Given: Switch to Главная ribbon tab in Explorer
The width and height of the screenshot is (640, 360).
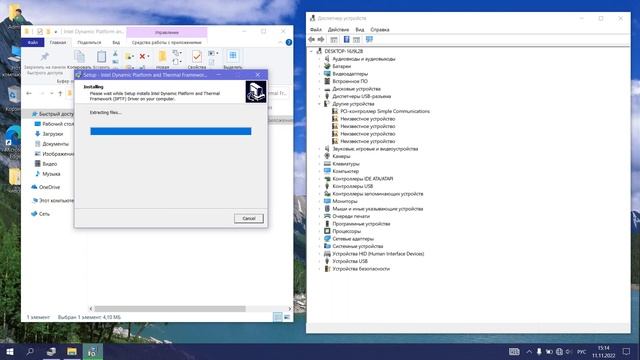Looking at the screenshot, I should pos(58,42).
